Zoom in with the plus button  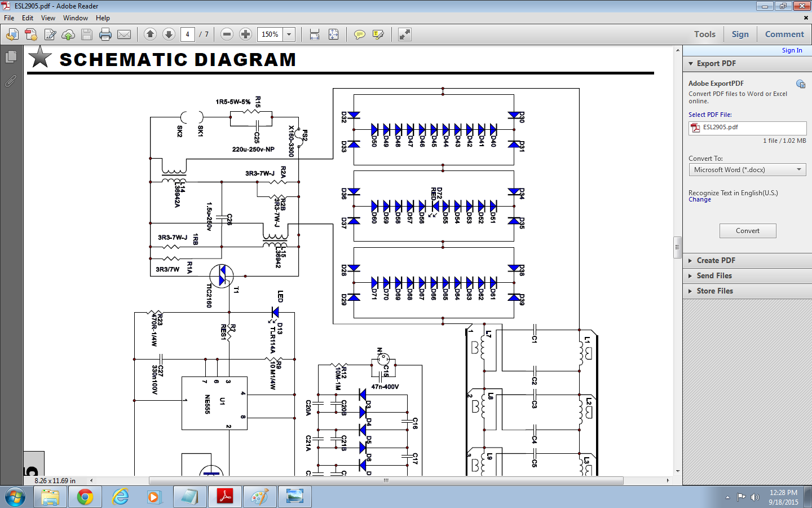pyautogui.click(x=245, y=34)
